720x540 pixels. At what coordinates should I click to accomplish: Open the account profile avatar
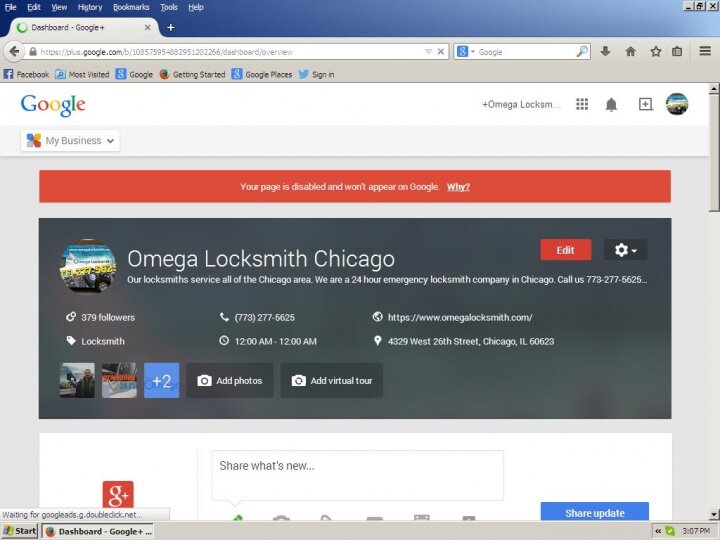(677, 104)
